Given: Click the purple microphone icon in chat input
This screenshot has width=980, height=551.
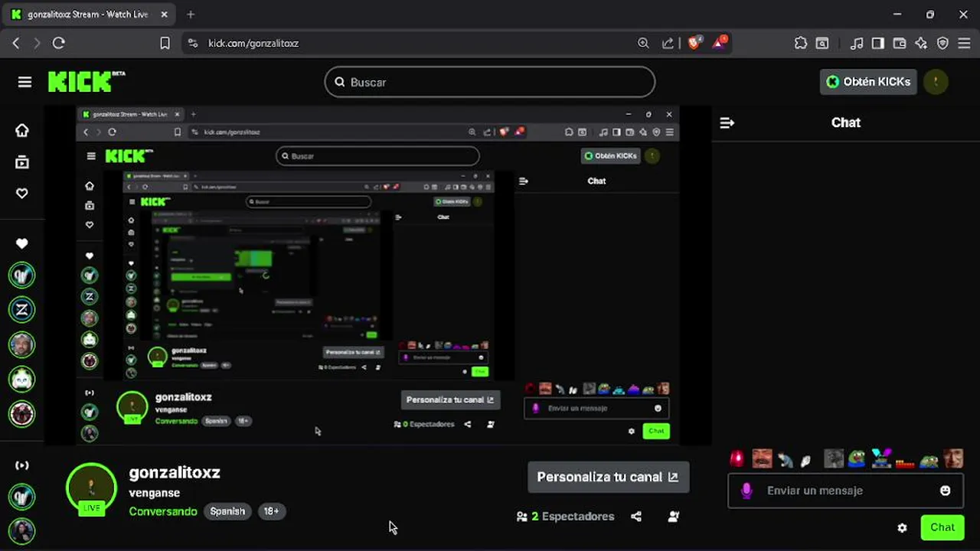Looking at the screenshot, I should coord(746,491).
